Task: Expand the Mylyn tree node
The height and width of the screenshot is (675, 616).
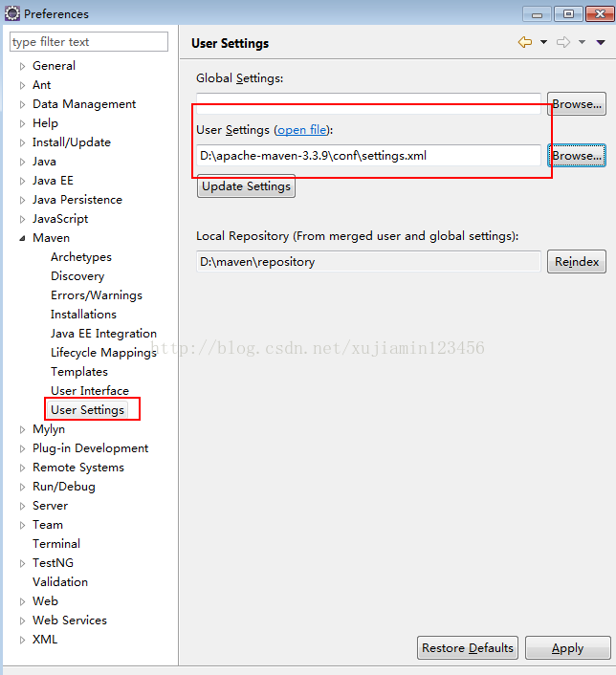Action: 22,429
